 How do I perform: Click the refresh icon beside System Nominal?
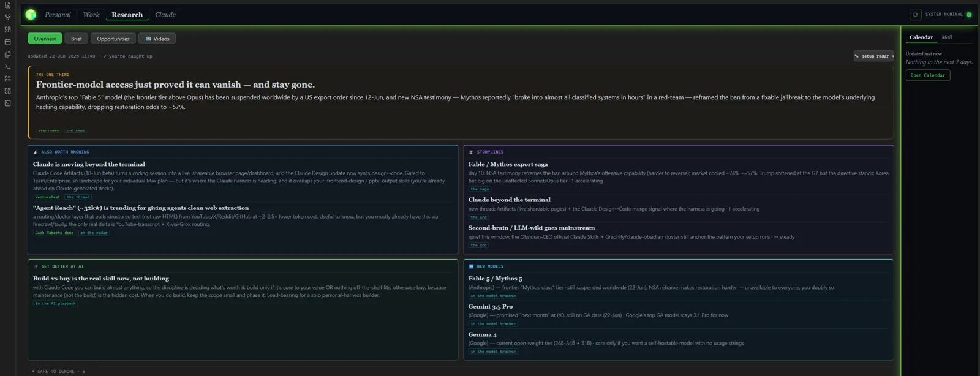point(915,14)
